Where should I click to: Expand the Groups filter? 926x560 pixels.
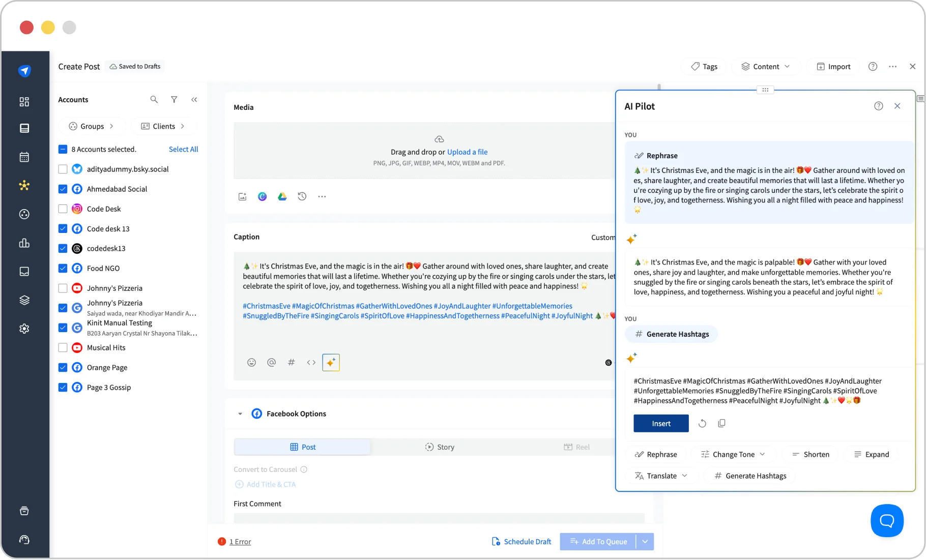92,126
